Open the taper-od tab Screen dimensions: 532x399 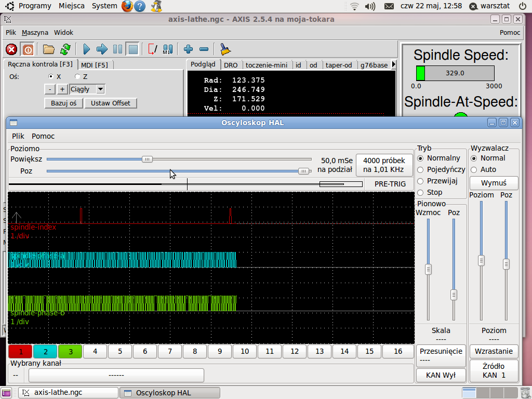coord(339,65)
